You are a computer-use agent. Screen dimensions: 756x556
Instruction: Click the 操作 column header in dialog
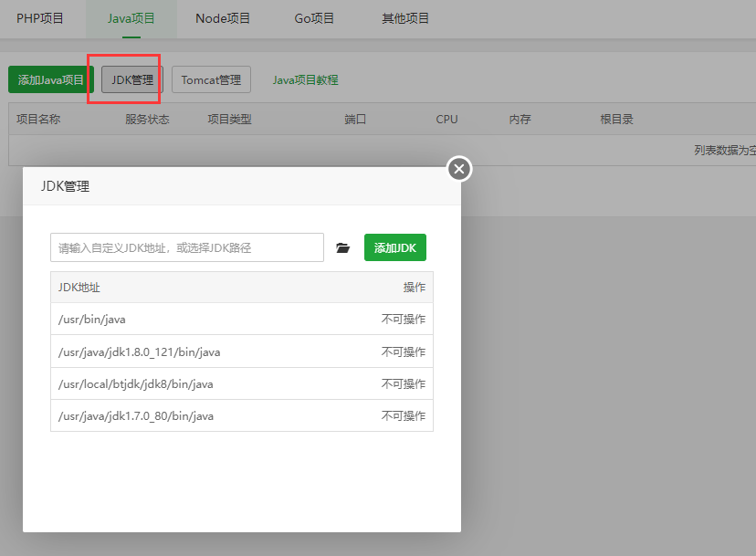click(415, 288)
